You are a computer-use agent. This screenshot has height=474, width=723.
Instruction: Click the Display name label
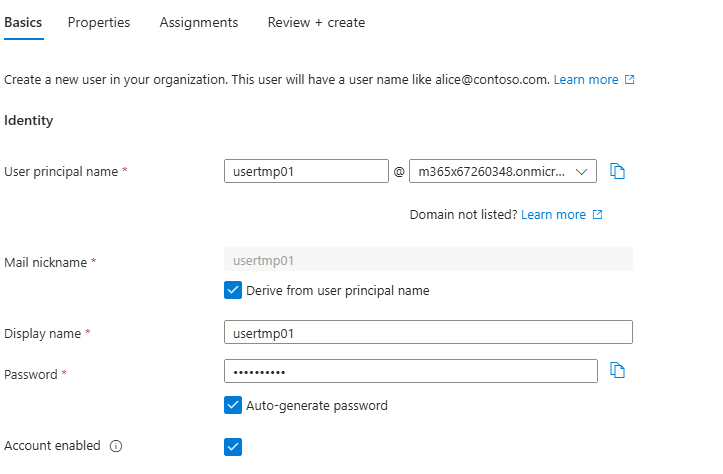coord(42,333)
